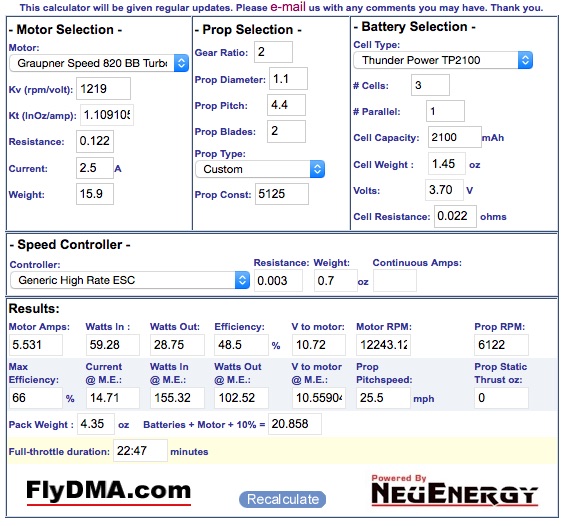The height and width of the screenshot is (526, 564).
Task: Click the Volts 3.70 field
Action: point(444,190)
